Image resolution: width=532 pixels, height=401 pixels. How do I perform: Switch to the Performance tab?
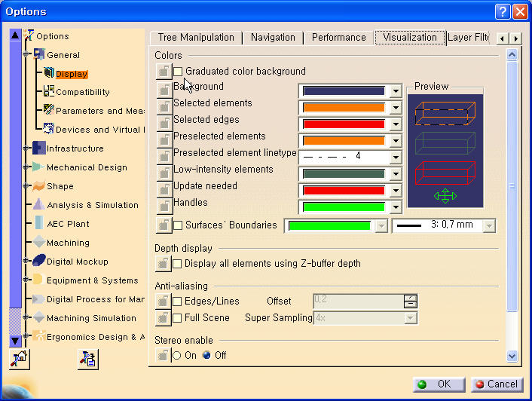pos(338,37)
